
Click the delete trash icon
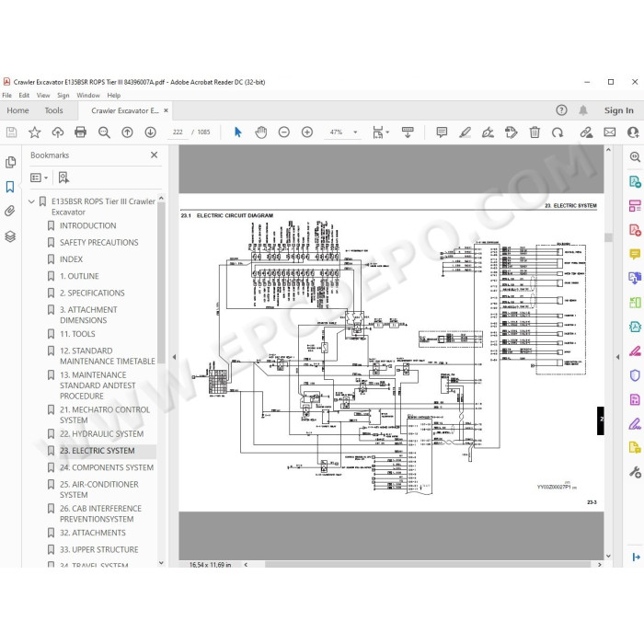coord(535,132)
